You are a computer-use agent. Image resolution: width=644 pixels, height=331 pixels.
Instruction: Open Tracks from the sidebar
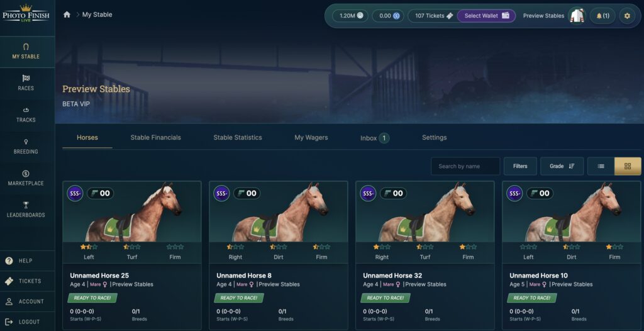26,115
